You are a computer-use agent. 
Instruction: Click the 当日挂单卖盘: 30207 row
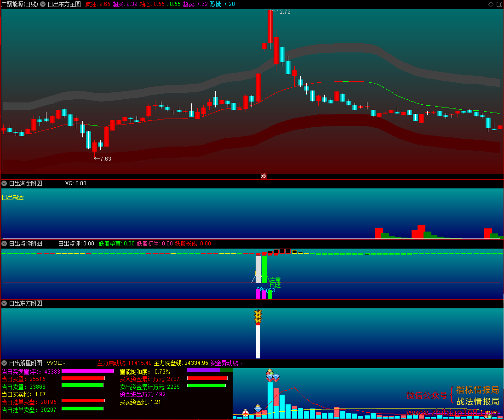[x=29, y=410]
